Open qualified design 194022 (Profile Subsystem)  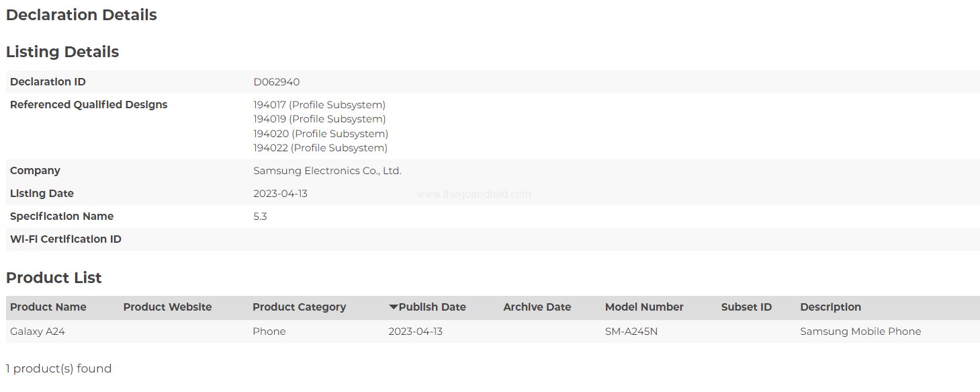[320, 148]
